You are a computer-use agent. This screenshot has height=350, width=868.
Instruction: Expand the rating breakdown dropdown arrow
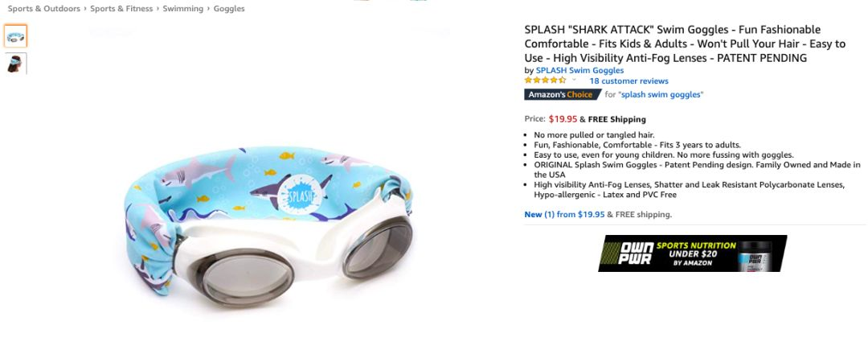click(574, 80)
